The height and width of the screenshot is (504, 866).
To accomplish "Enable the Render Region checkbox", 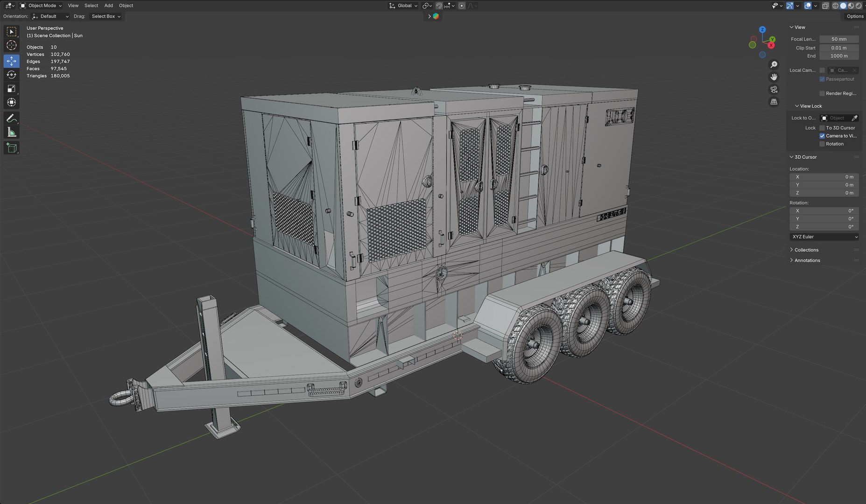I will pyautogui.click(x=822, y=93).
